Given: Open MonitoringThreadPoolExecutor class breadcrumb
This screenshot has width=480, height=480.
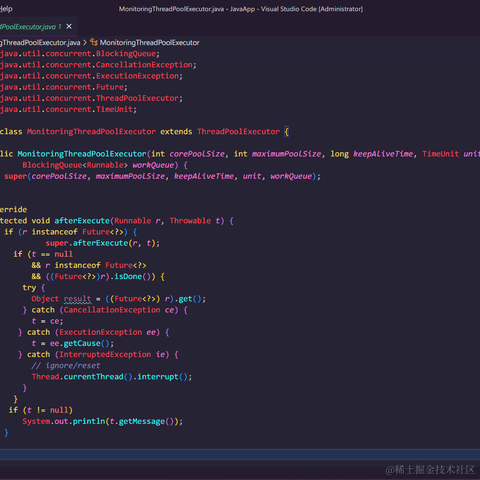Looking at the screenshot, I should pos(149,43).
